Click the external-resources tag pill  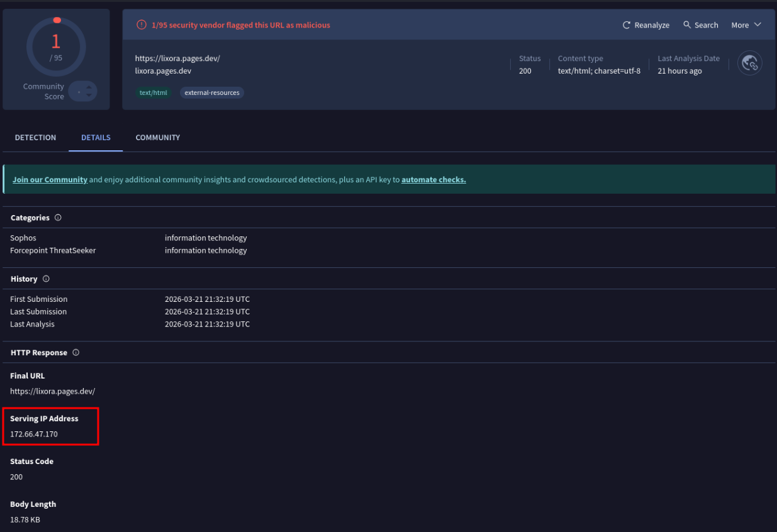[x=212, y=92]
